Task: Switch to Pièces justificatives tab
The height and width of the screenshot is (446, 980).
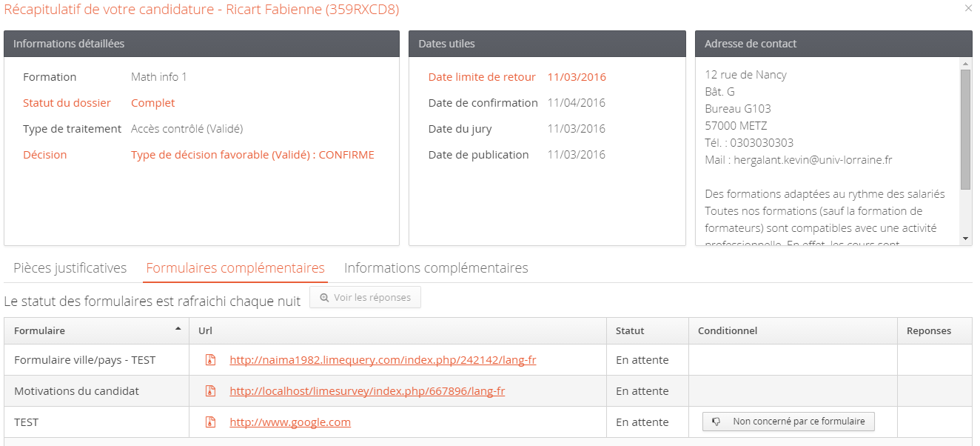Action: click(70, 268)
